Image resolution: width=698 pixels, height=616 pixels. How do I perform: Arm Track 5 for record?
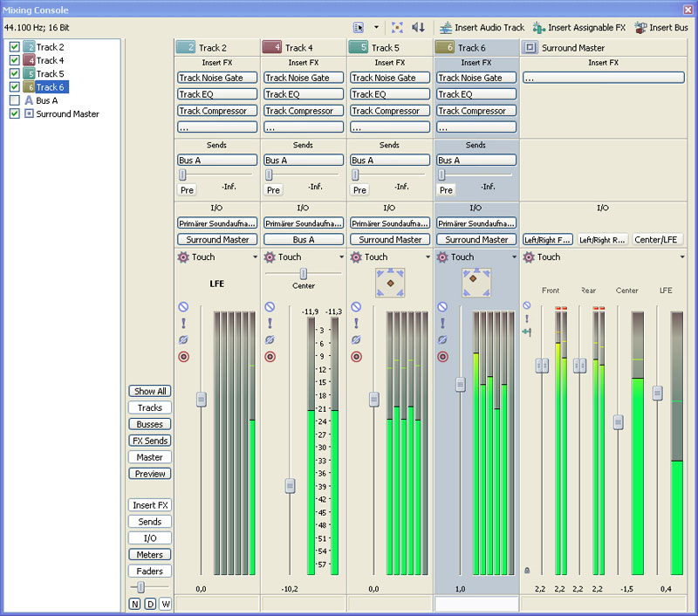pyautogui.click(x=356, y=356)
